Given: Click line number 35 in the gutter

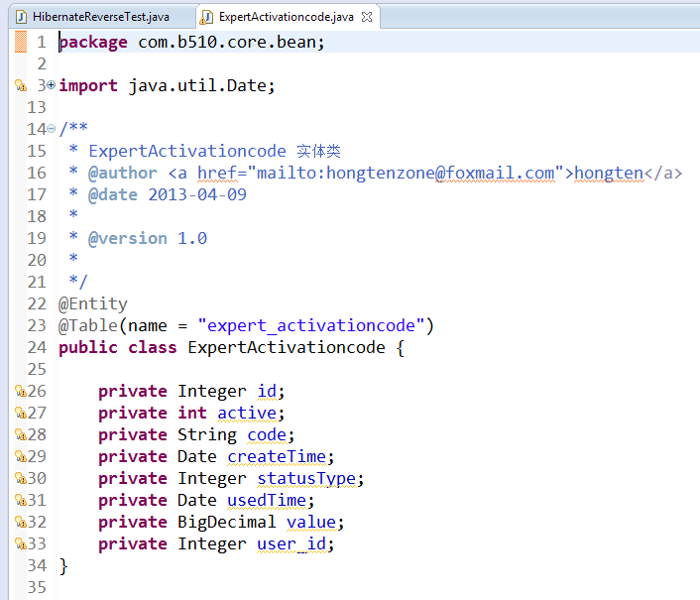Looking at the screenshot, I should (37, 587).
